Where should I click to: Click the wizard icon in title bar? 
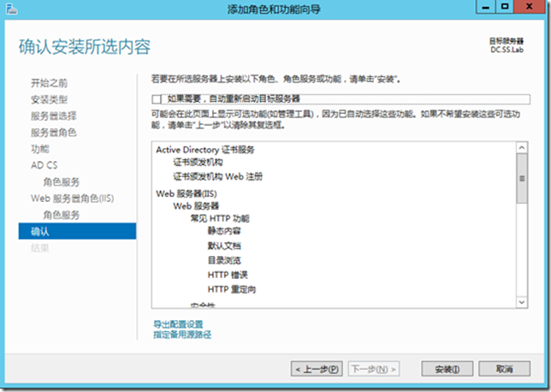coord(12,9)
